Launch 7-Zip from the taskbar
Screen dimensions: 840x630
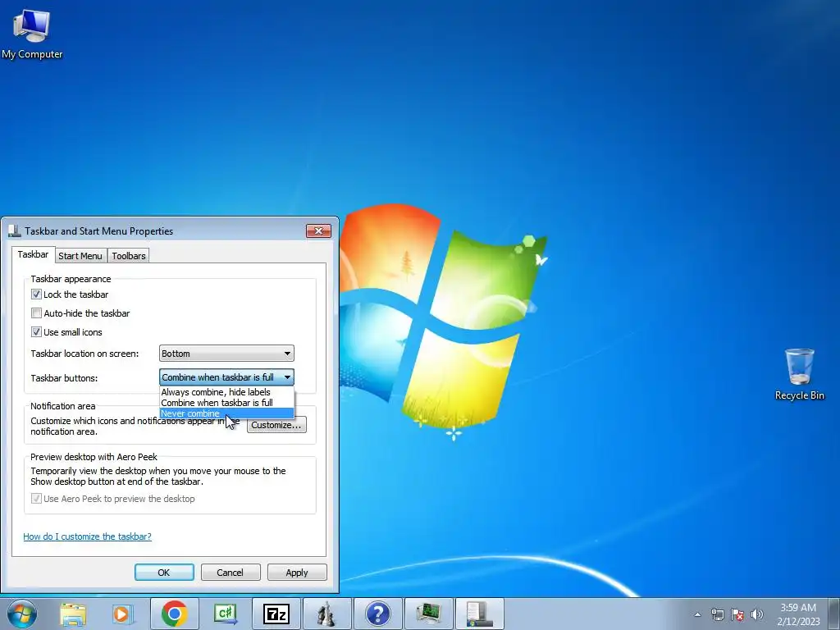(x=276, y=614)
